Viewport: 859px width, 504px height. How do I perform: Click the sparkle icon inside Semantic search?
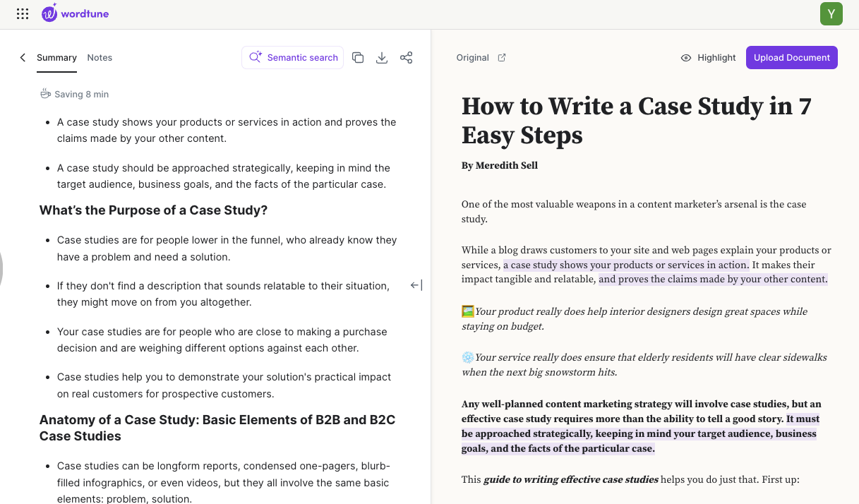[255, 57]
